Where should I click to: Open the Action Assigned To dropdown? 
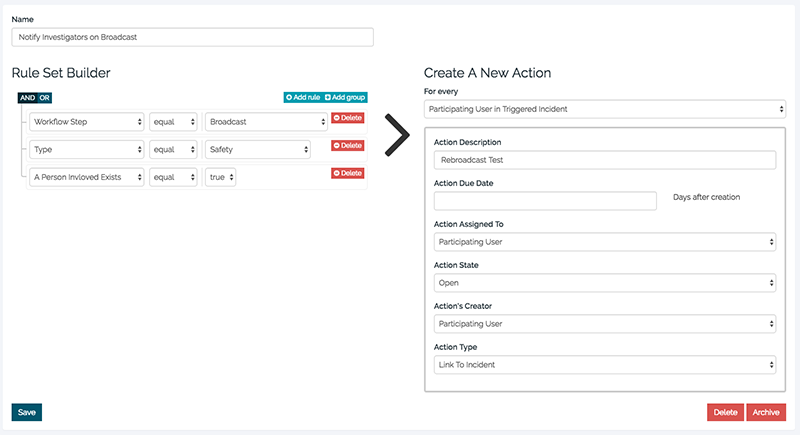pos(605,242)
